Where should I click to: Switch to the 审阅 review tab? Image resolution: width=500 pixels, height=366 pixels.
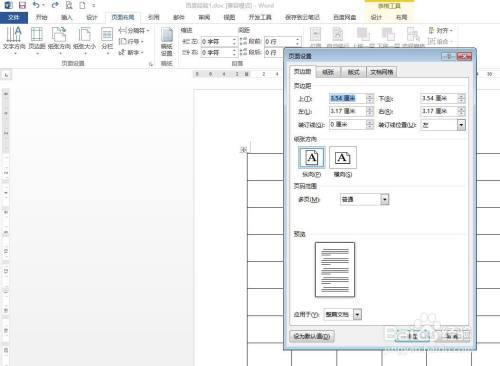click(204, 17)
